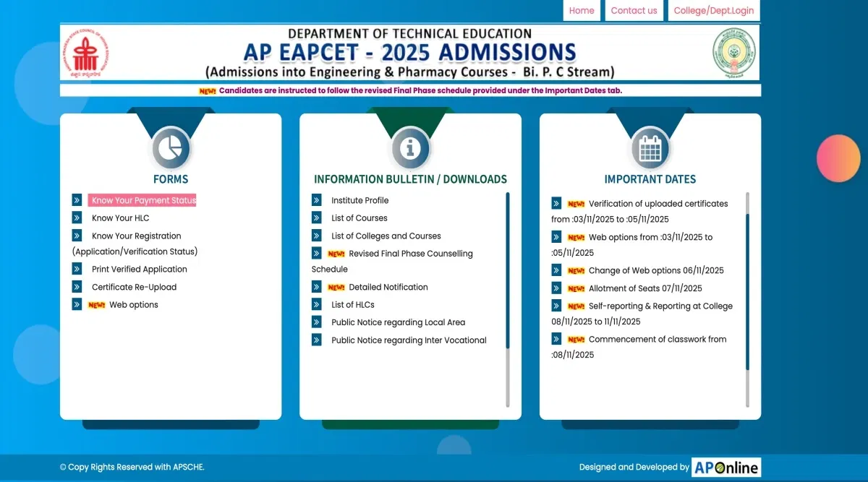Screen dimensions: 868x482
Task: Open College/Dept.Login page
Action: coord(713,11)
